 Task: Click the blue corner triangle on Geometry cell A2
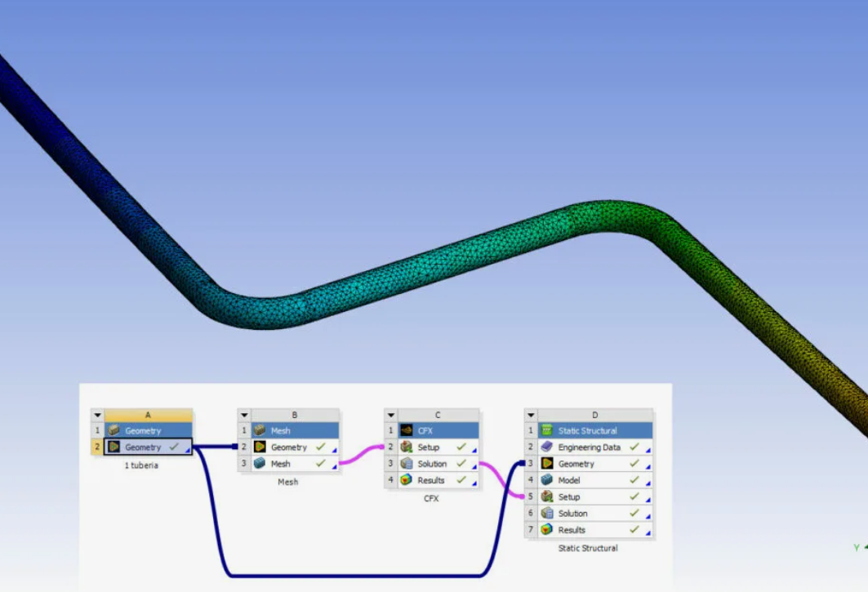188,450
